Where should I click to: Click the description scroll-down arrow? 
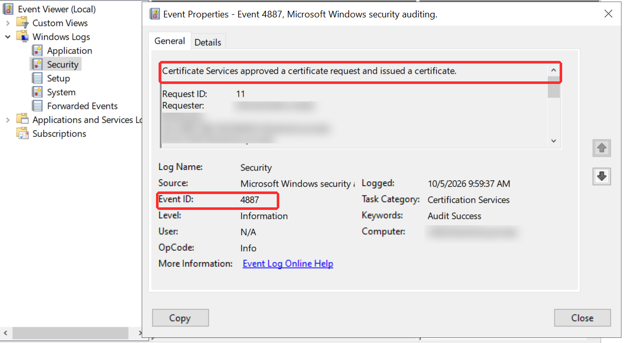click(553, 141)
